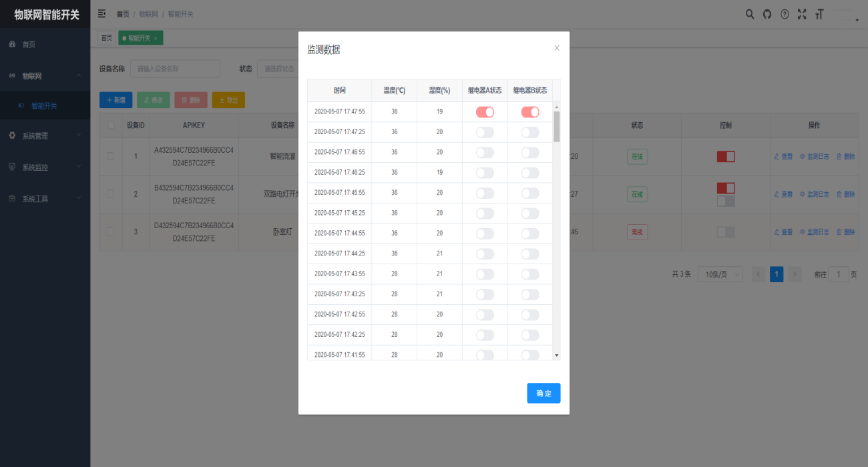
Task: Toggle relay B switch for 17:47:55
Action: pos(530,112)
